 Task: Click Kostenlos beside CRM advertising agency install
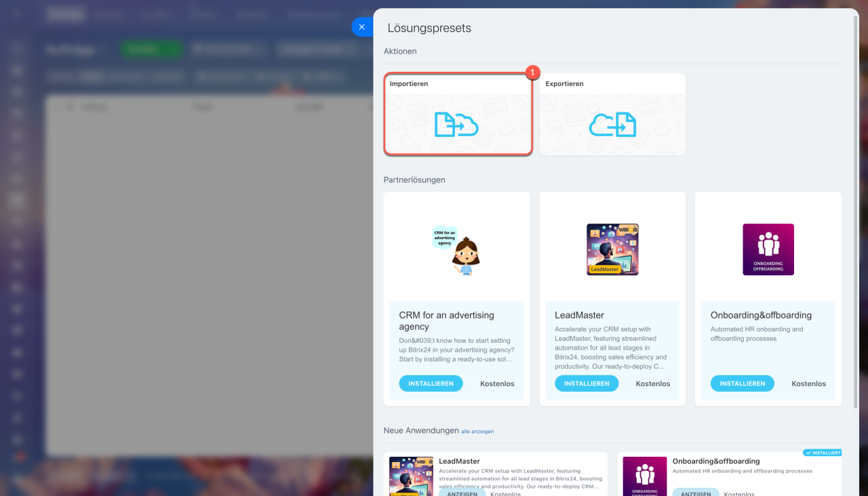coord(497,384)
